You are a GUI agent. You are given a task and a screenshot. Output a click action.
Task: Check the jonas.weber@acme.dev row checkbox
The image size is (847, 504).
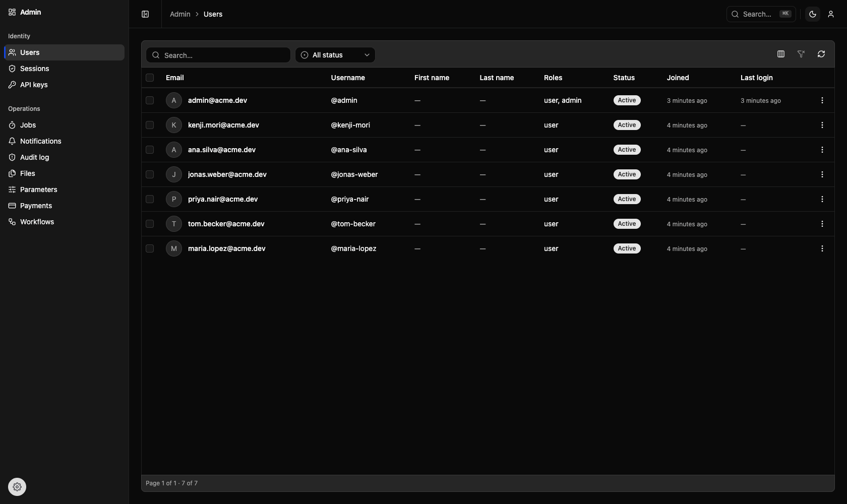tap(150, 174)
